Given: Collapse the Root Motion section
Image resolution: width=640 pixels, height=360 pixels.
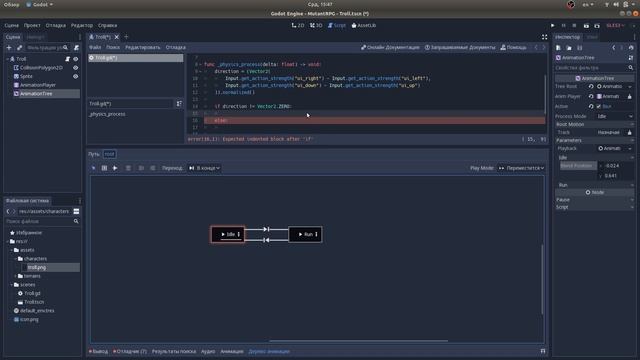Looking at the screenshot, I should pos(595,124).
